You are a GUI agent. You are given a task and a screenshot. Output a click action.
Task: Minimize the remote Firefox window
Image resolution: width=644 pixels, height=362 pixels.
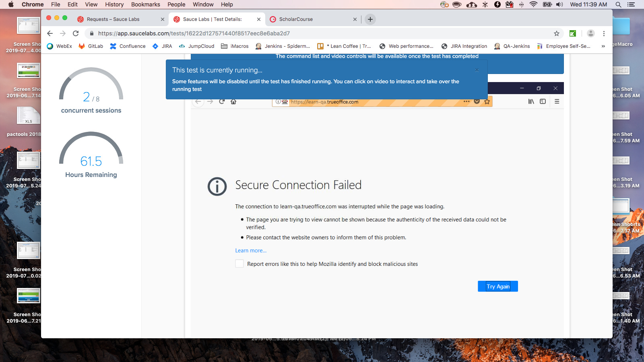click(522, 88)
